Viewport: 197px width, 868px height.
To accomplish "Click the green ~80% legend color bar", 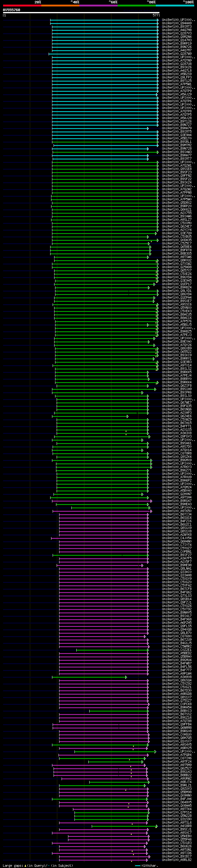I will coord(137,6).
